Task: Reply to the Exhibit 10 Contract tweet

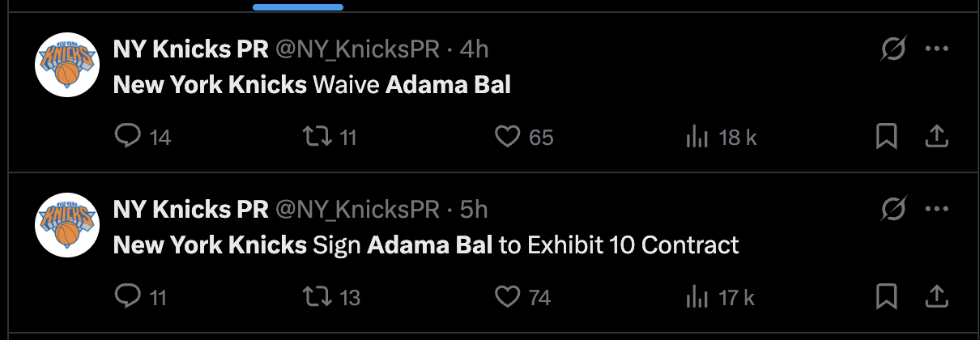Action: [x=129, y=297]
